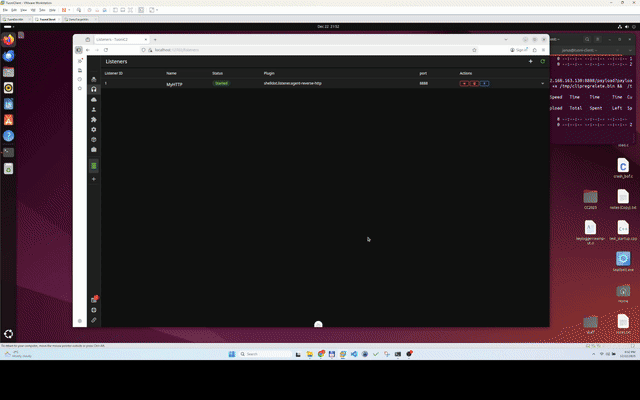Screen dimensions: 640x400
Task: Open the Firefox hamburger menu
Action: pyautogui.click(x=543, y=50)
